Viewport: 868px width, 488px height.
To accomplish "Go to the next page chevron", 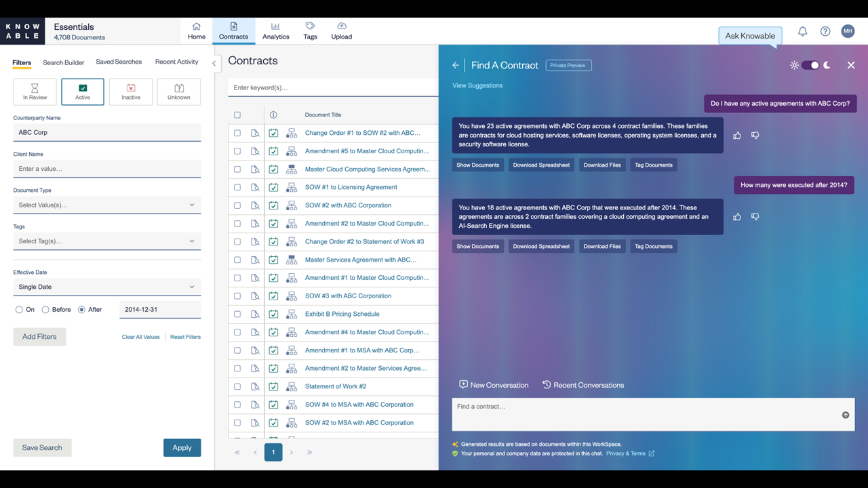I will pyautogui.click(x=292, y=452).
